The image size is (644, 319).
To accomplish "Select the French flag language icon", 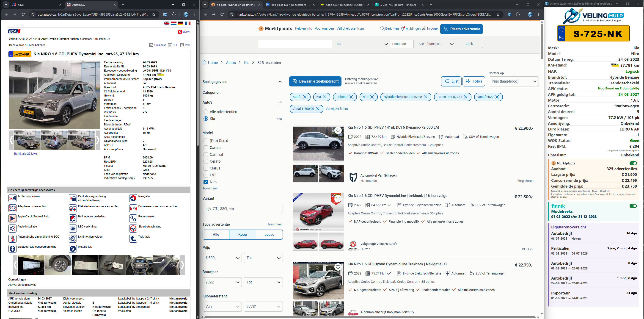I will (187, 23).
